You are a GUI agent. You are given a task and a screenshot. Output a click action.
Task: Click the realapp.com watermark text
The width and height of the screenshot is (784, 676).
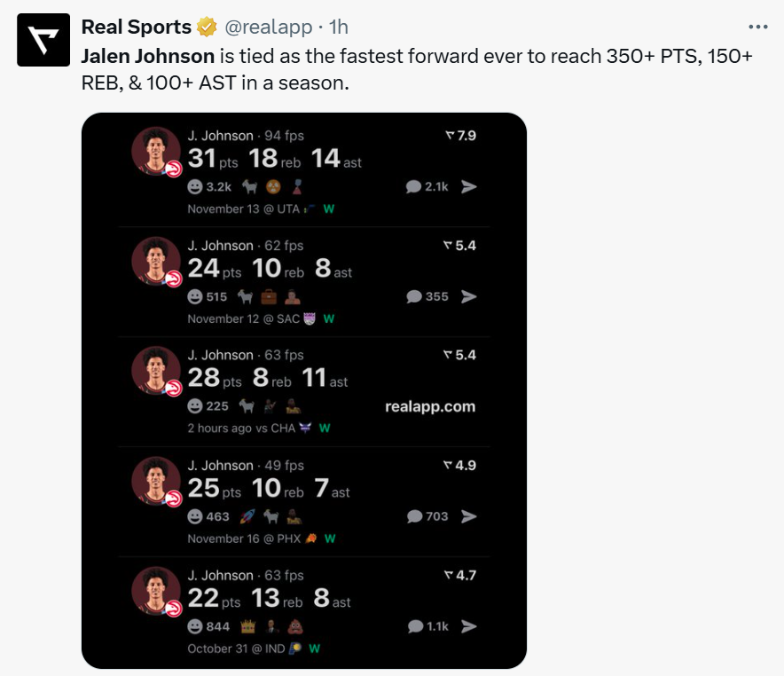coord(430,406)
